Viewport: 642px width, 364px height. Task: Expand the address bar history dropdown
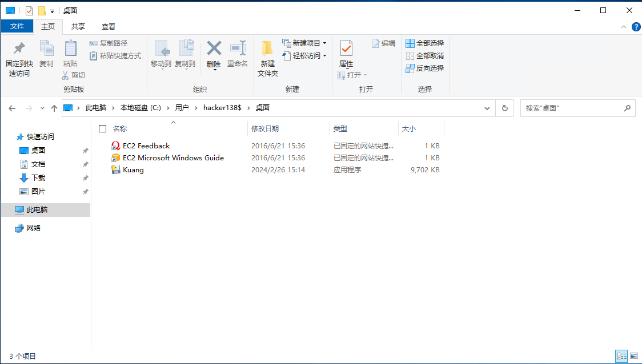click(x=487, y=108)
